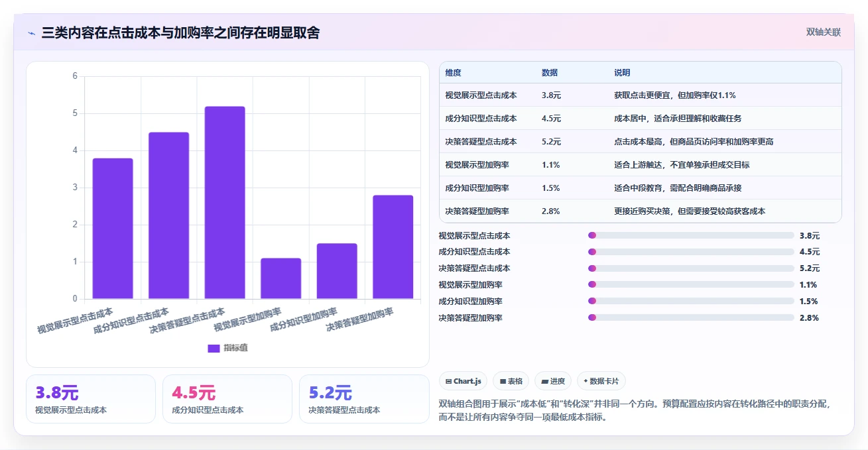
Task: Select the 表格 chip
Action: point(511,381)
